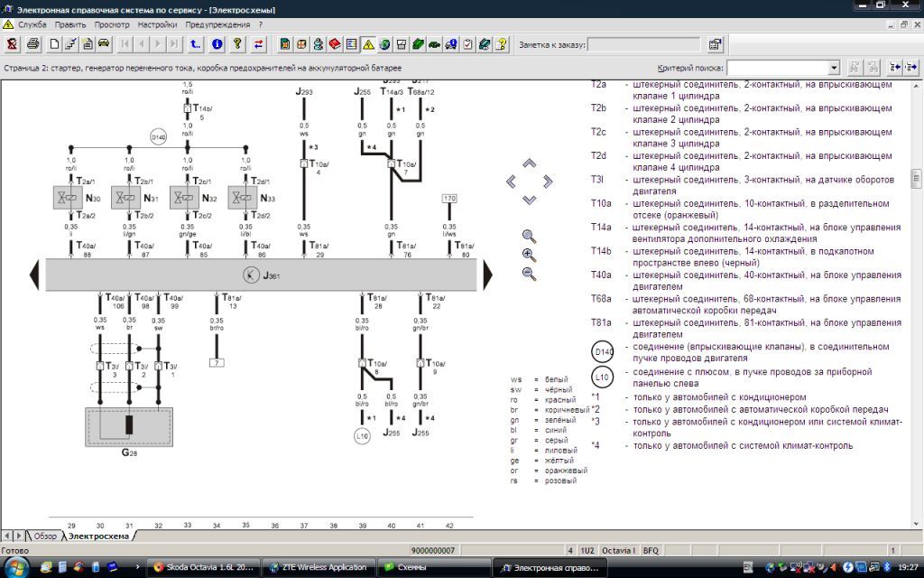924x578 pixels.
Task: Click the olive car icon beside the document icons
Action: 104,44
